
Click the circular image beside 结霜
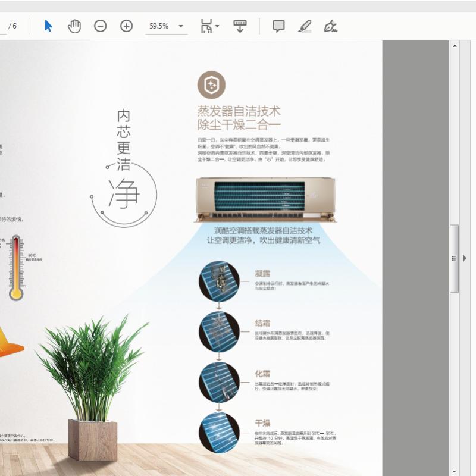219,332
